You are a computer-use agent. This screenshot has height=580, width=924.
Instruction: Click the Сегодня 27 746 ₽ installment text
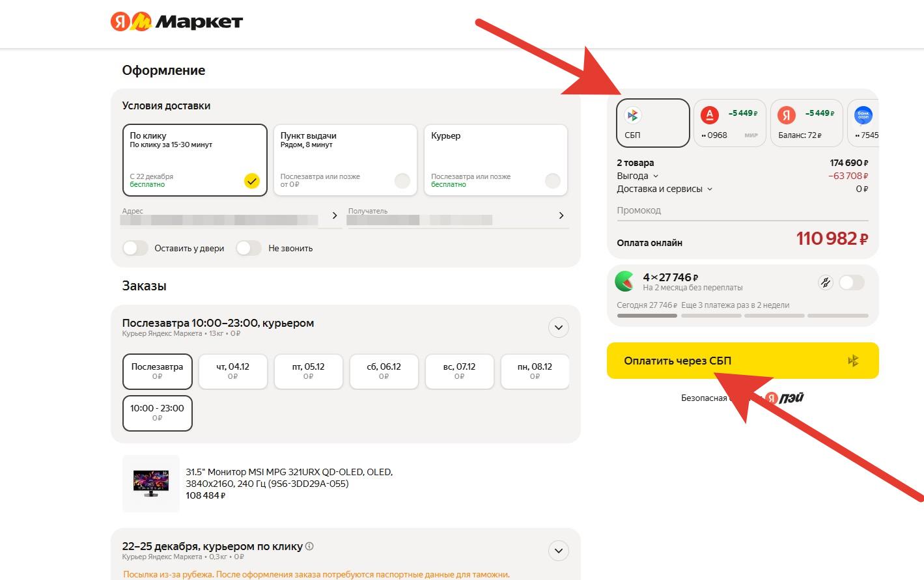tap(647, 305)
